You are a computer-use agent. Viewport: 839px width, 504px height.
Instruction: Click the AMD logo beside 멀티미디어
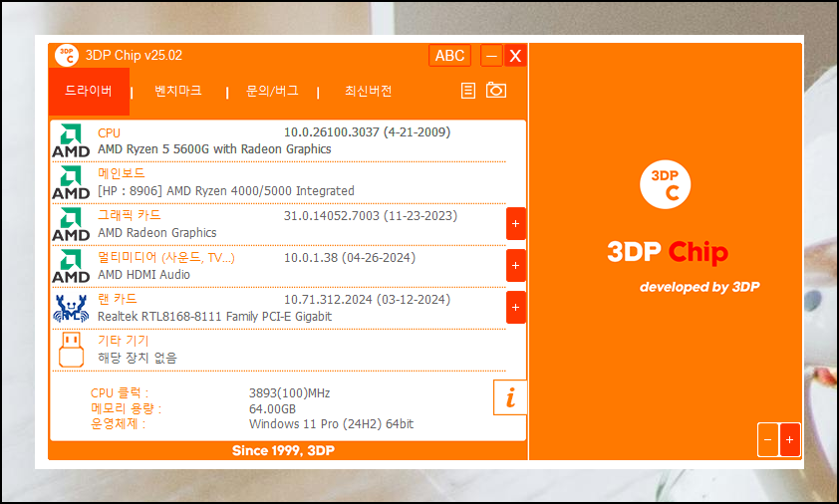71,266
